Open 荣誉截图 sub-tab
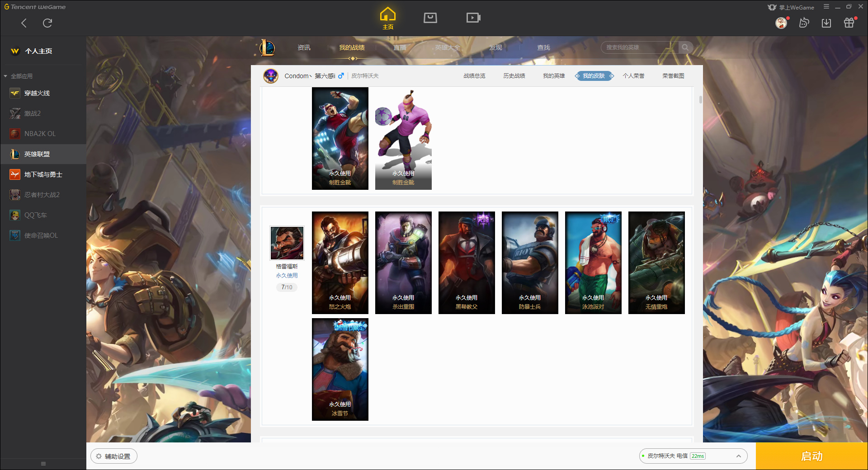 [x=673, y=76]
